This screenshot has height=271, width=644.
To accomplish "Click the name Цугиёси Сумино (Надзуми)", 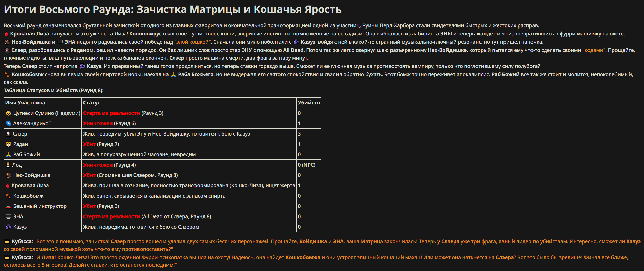I will pyautogui.click(x=47, y=113).
